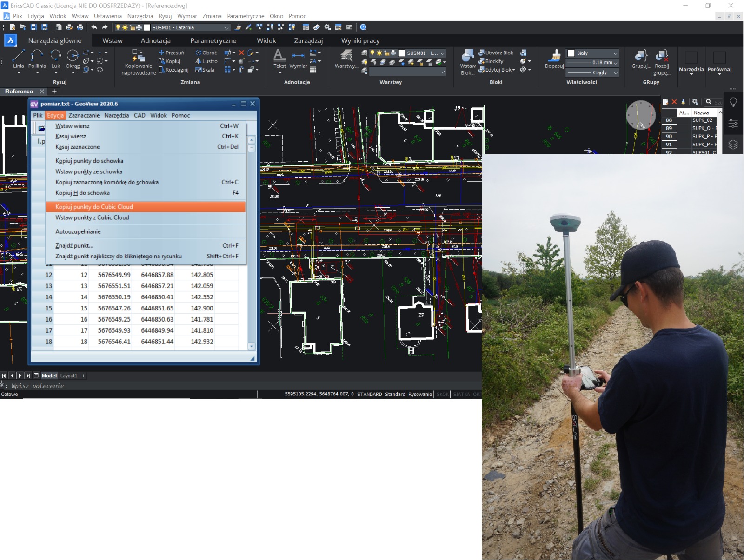Click the GeoView table vertical scrollbar down arrow
744x560 pixels.
(x=252, y=346)
